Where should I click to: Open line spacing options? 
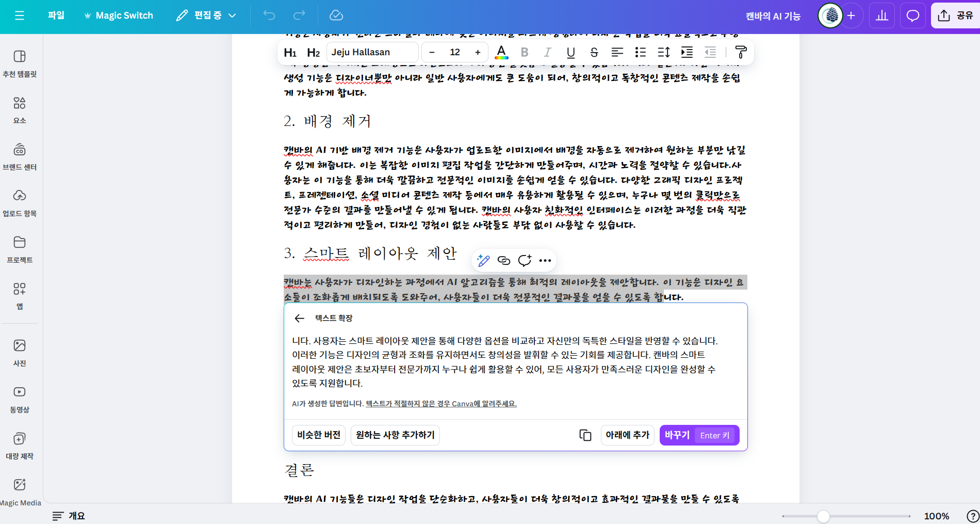point(664,52)
